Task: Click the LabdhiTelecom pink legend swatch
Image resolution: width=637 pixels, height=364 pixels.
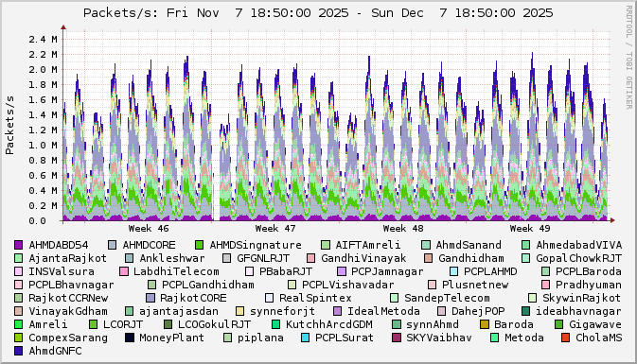Action: click(x=123, y=271)
